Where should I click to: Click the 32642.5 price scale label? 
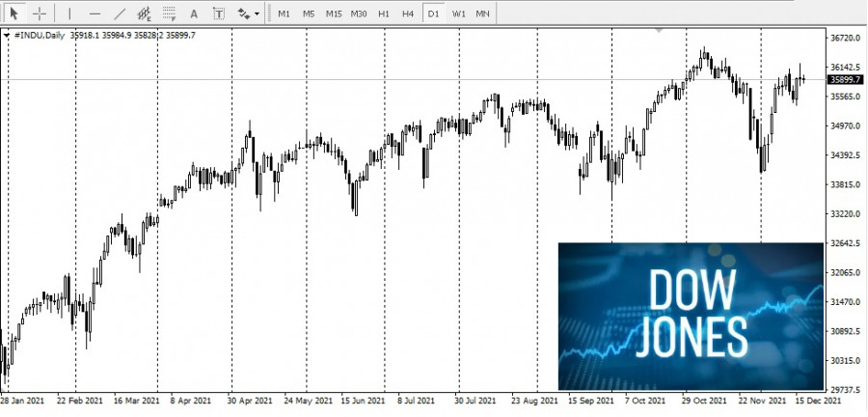coord(846,243)
